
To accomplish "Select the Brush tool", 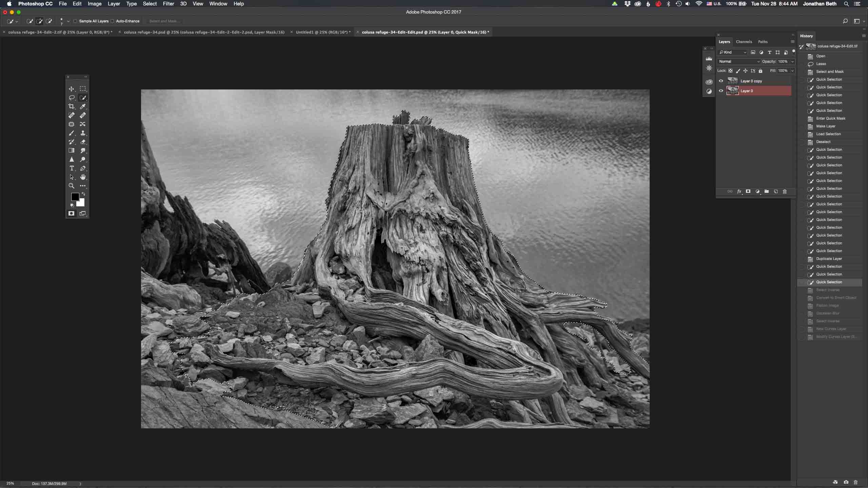I will pyautogui.click(x=71, y=133).
